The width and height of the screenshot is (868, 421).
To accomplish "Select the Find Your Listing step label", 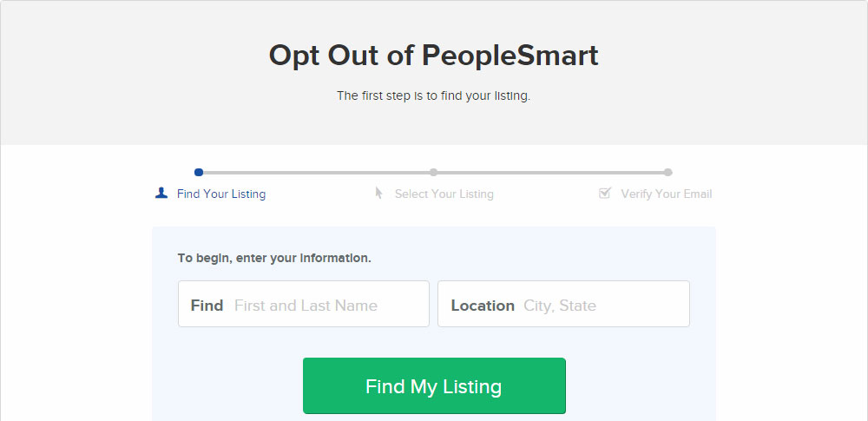I will click(x=221, y=194).
